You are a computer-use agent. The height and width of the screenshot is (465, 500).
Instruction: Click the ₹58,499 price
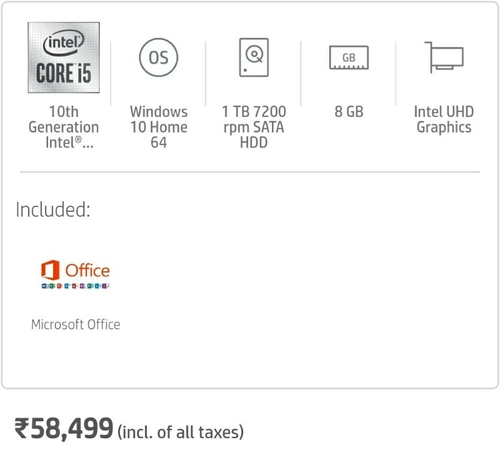(64, 428)
